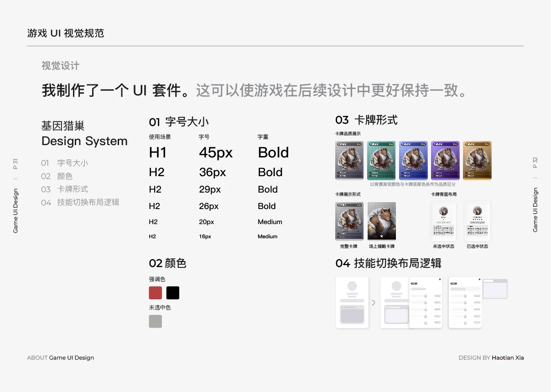Go to 01 字号大小 in contents list
Image resolution: width=551 pixels, height=392 pixels.
[65, 163]
